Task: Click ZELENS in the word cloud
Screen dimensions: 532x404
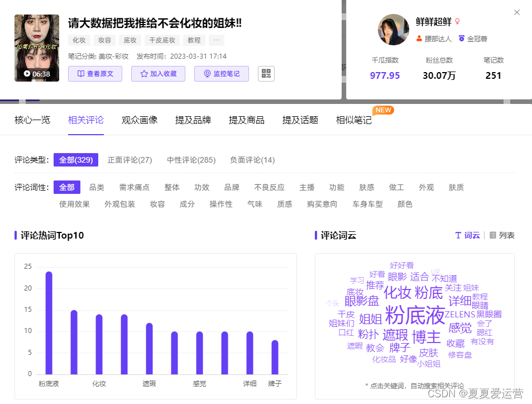Action: tap(460, 315)
